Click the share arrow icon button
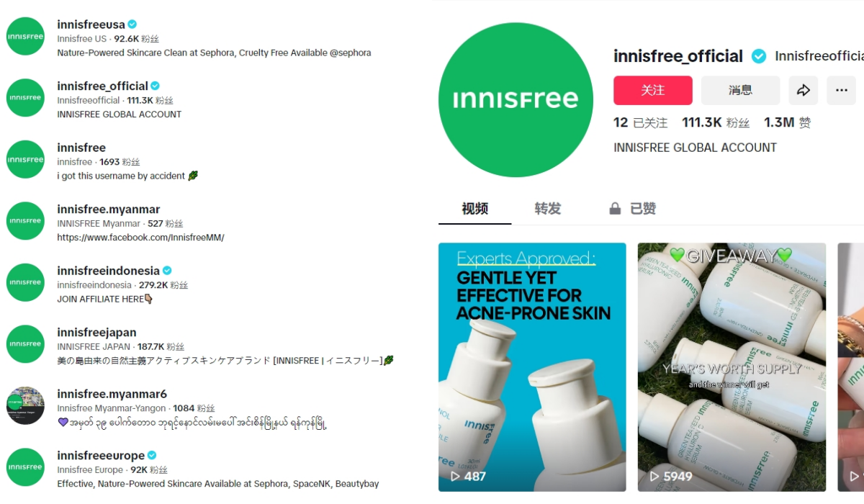864x504 pixels. tap(804, 91)
